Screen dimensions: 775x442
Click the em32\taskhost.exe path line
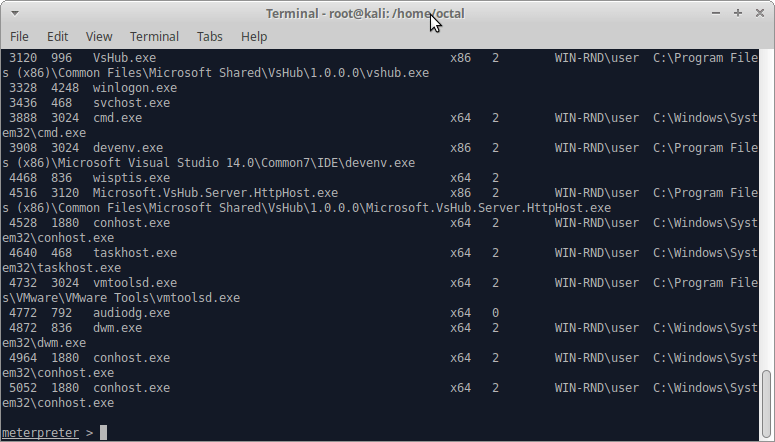[61, 268]
